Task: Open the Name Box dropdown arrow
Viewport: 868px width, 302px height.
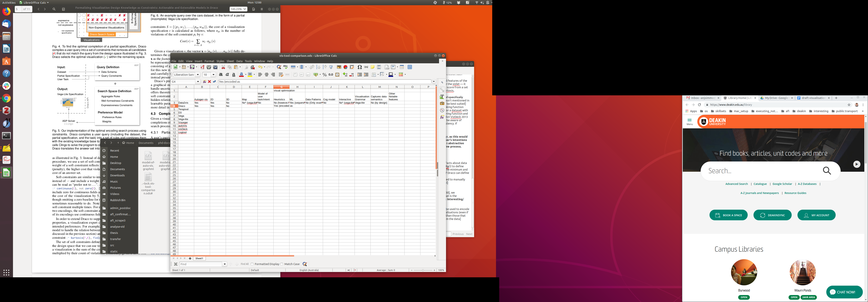Action: point(198,82)
